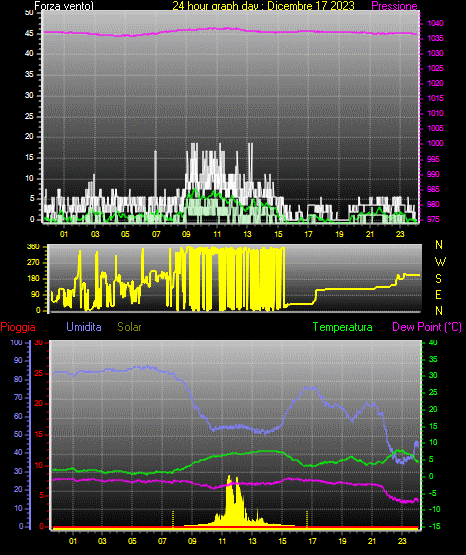Click the Temperatura legend label

point(342,327)
